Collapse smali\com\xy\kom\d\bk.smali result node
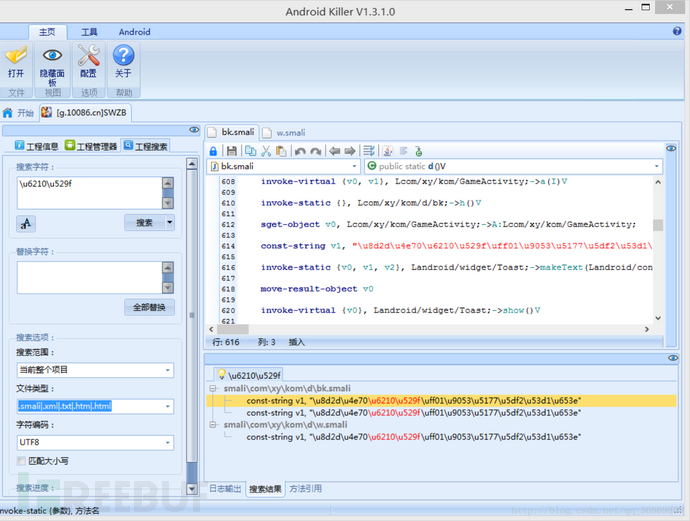Viewport: 690px width, 521px height. 213,389
